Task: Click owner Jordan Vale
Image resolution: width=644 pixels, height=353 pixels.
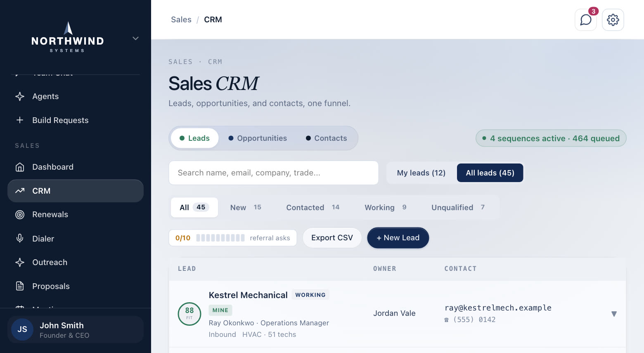Action: click(x=394, y=313)
